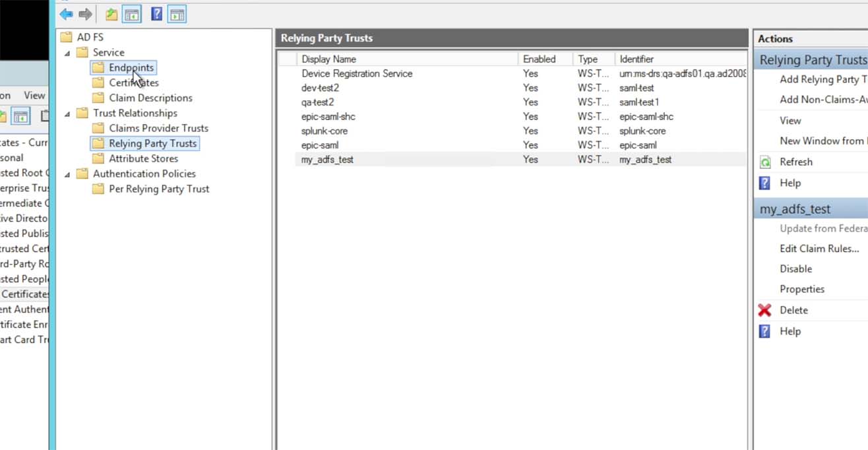
Task: Toggle the Show/Hide Action Pane icon
Action: pos(177,14)
